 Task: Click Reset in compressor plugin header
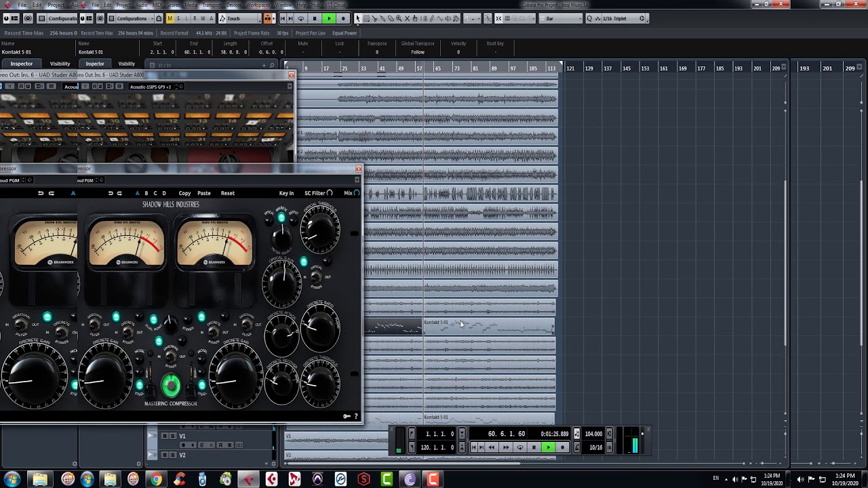tap(228, 193)
